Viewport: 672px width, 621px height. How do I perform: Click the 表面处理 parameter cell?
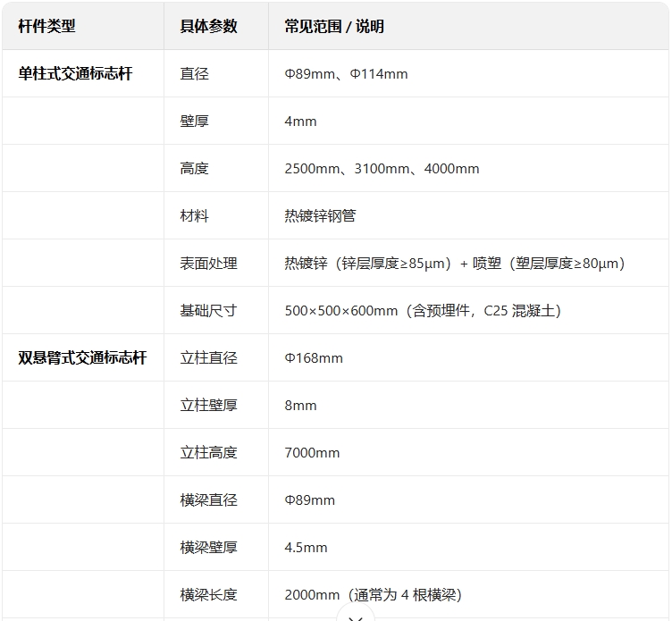point(208,264)
